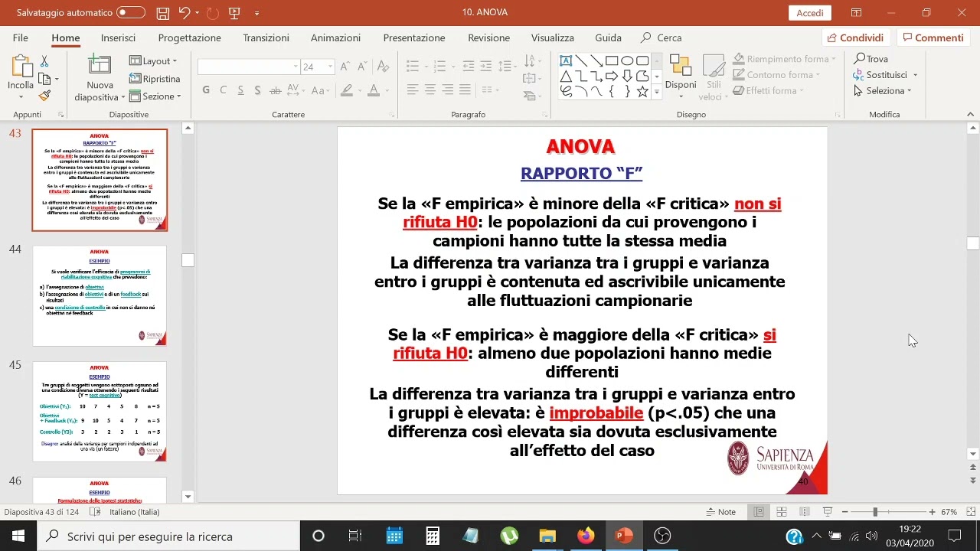This screenshot has width=980, height=551.
Task: Toggle the Note pane in status bar
Action: (x=720, y=512)
